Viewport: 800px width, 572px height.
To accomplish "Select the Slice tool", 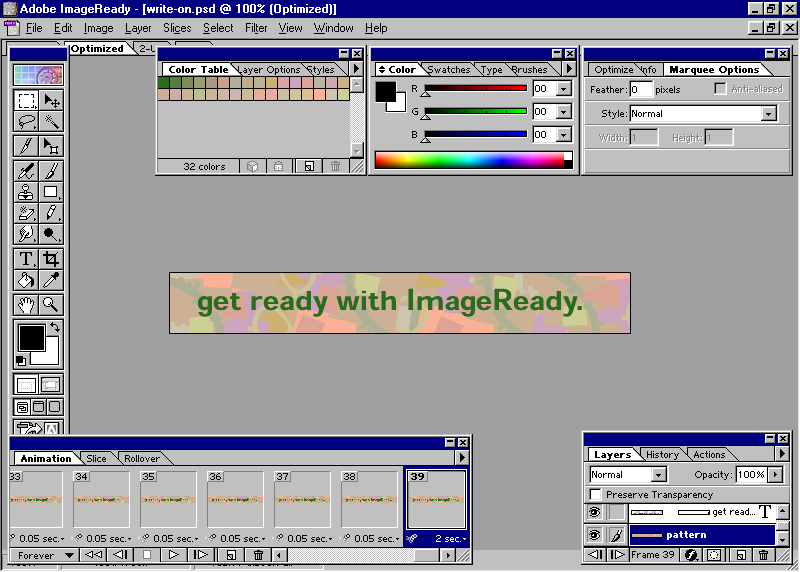I will [26, 146].
